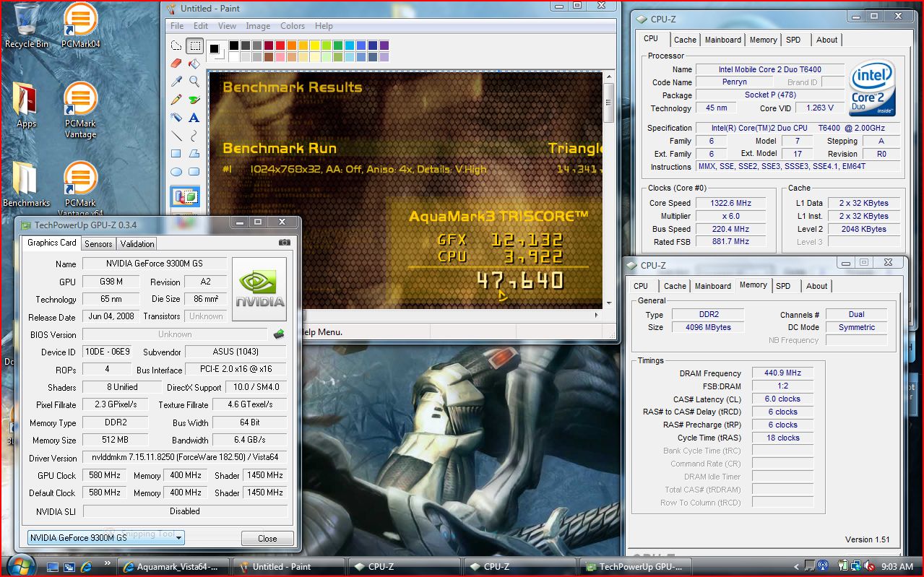Image resolution: width=924 pixels, height=577 pixels.
Task: Click the Internet Explorer quick launch icon
Action: coord(87,566)
